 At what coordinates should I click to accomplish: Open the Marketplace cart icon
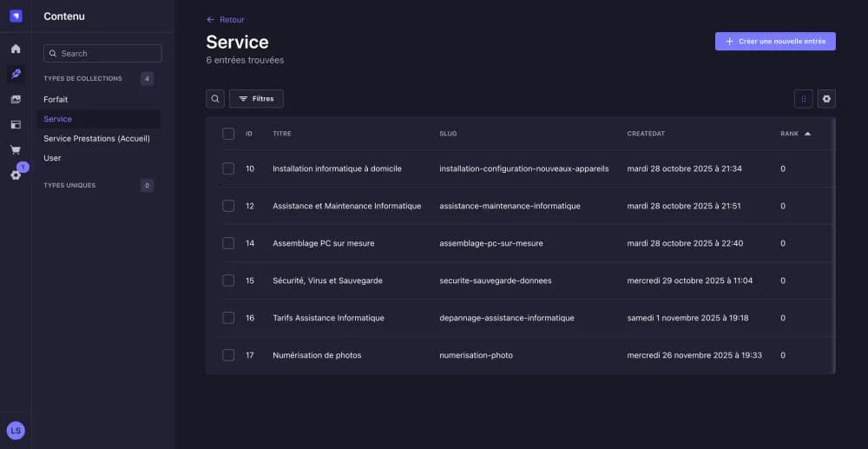[x=16, y=149]
